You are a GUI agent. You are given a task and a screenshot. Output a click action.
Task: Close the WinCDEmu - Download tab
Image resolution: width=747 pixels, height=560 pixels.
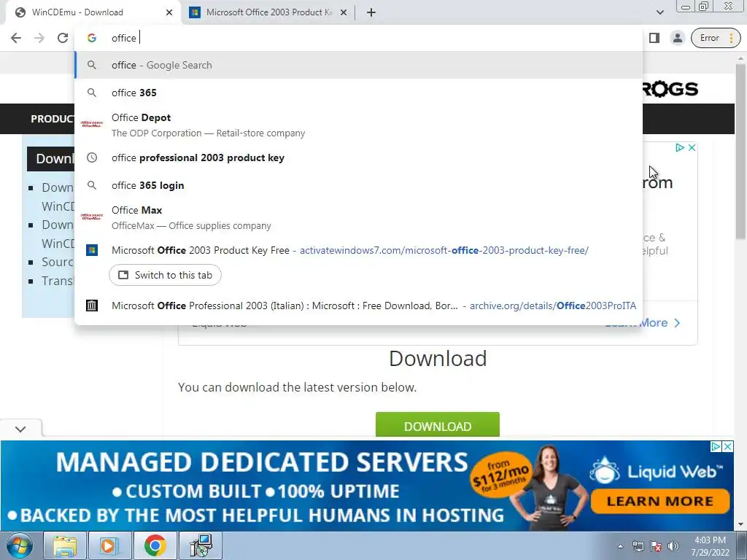coord(169,12)
